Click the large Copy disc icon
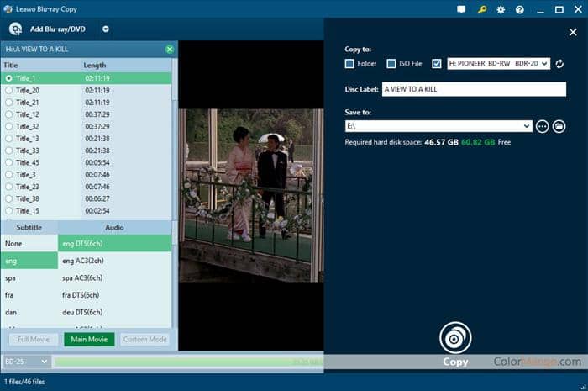588x391 pixels. click(x=455, y=338)
